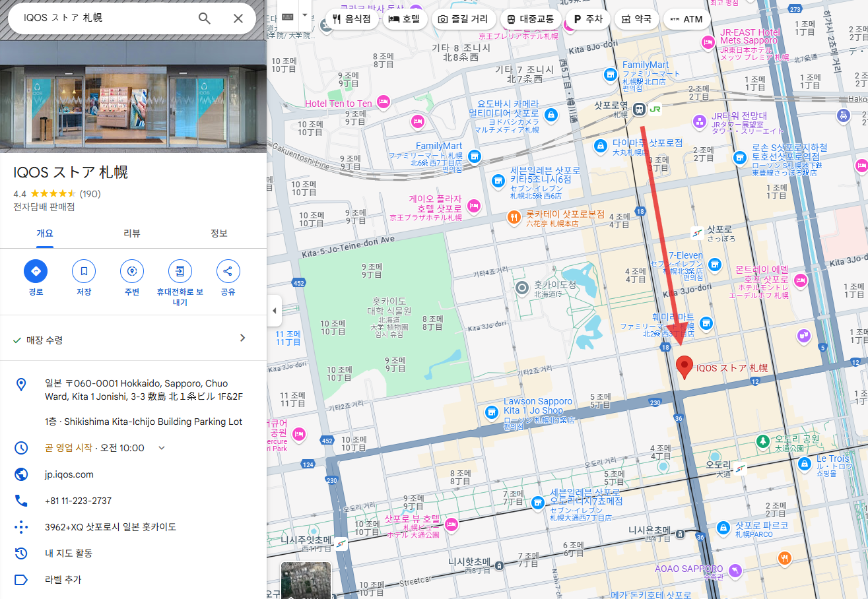
Task: Clear the search with the X icon
Action: pyautogui.click(x=238, y=18)
